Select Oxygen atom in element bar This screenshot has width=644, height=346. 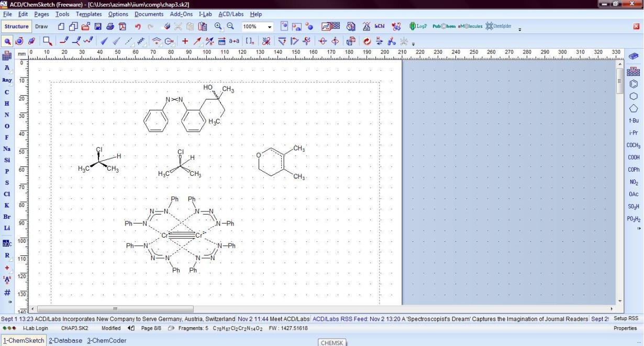pos(7,126)
